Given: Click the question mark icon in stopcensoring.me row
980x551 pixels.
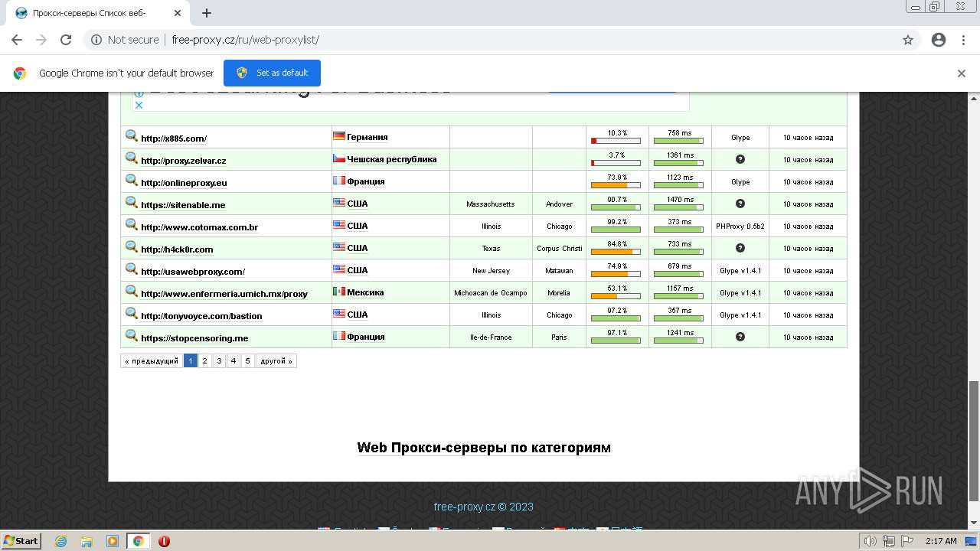Looking at the screenshot, I should coord(740,337).
